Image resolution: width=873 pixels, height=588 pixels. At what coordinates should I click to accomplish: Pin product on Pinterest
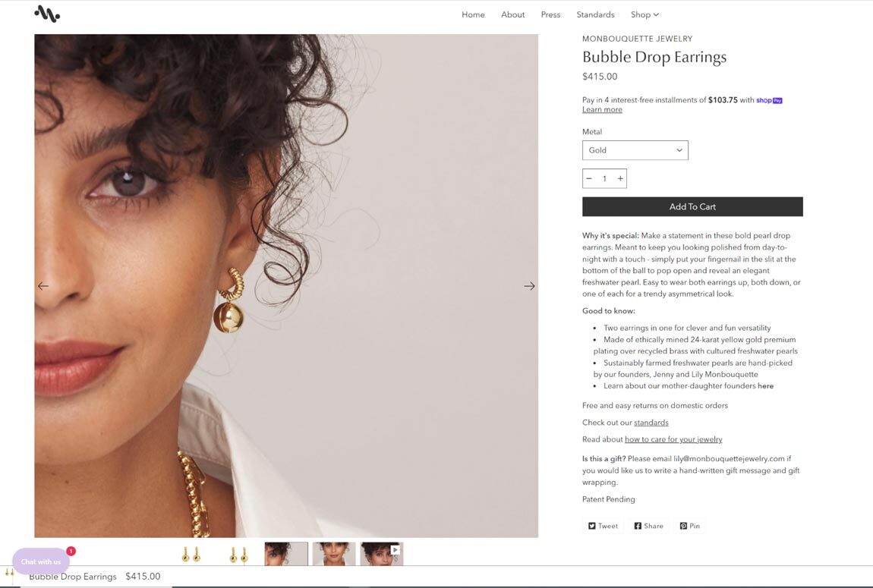click(690, 526)
